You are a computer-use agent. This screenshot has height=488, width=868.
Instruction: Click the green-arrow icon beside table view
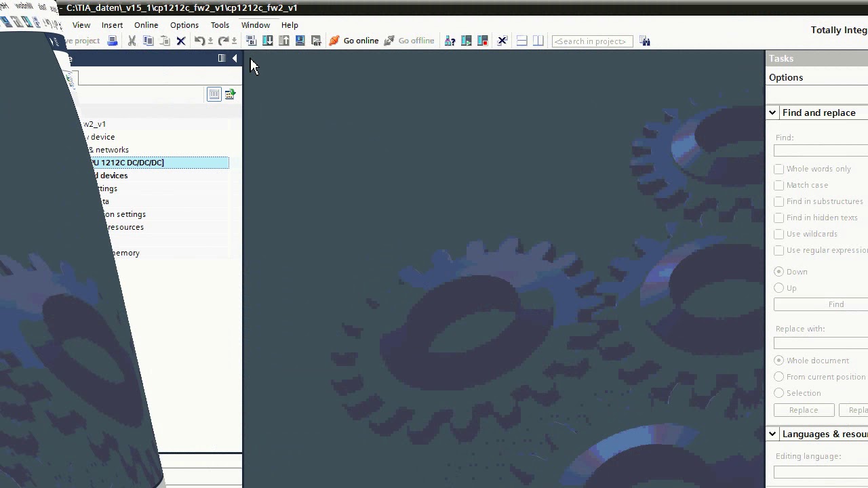click(230, 94)
